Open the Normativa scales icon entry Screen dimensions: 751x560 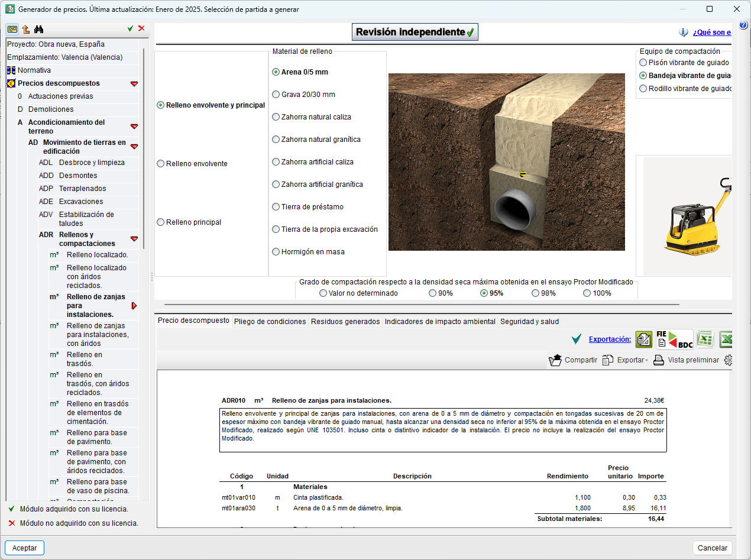point(11,70)
